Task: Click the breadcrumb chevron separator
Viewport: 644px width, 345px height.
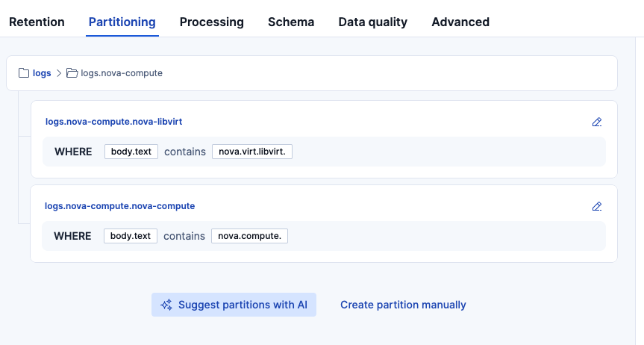Action: [x=59, y=73]
